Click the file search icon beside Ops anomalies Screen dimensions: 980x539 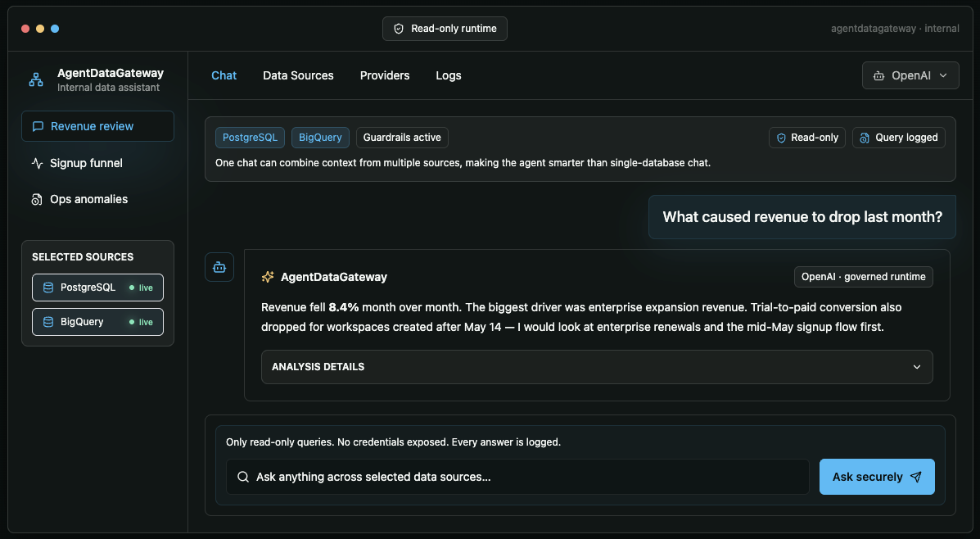[x=37, y=200]
